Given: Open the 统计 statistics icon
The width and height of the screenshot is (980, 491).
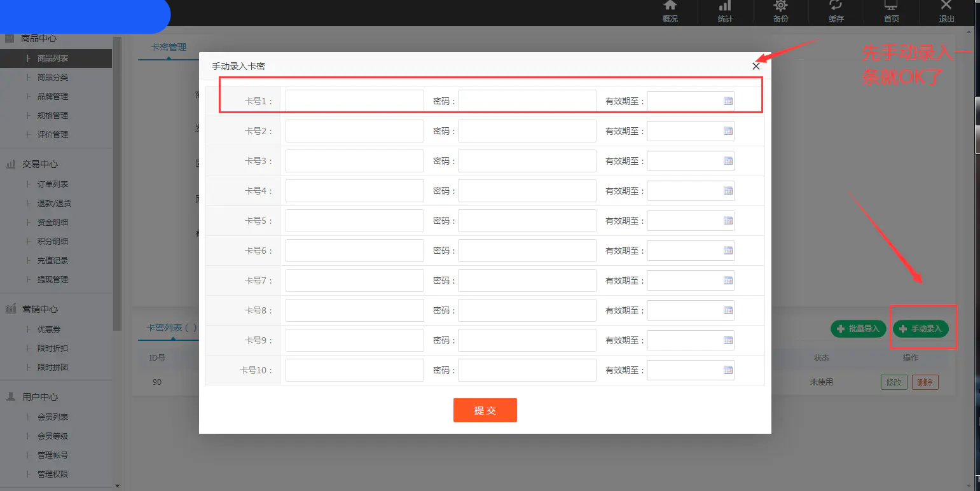Looking at the screenshot, I should tap(724, 13).
